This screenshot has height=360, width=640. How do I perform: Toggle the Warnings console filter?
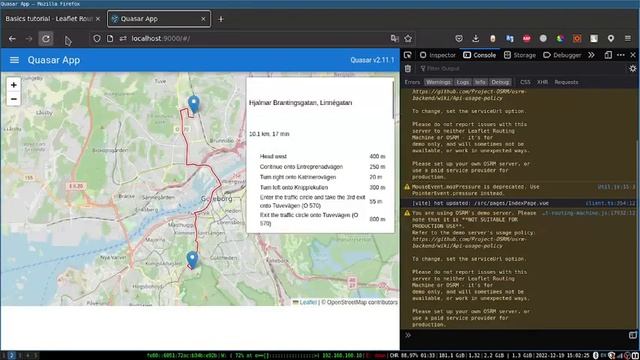[x=438, y=82]
